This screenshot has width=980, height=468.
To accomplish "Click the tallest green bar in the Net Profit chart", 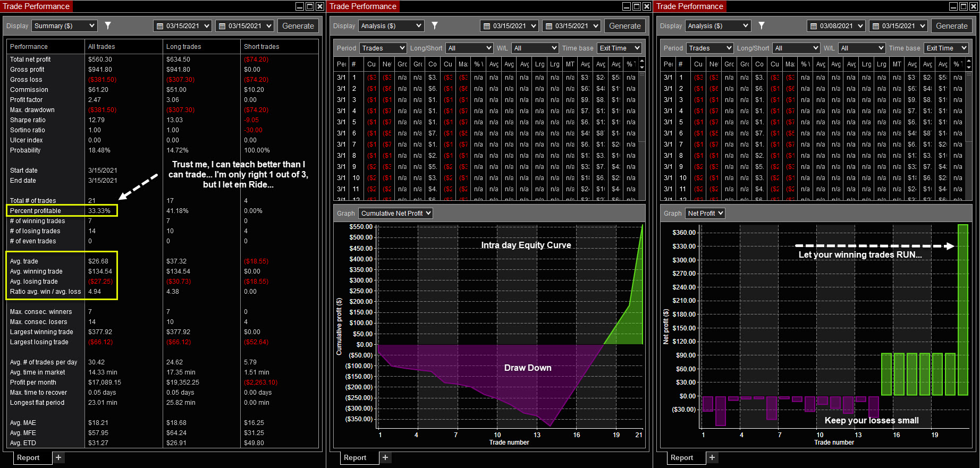I will coord(962,310).
